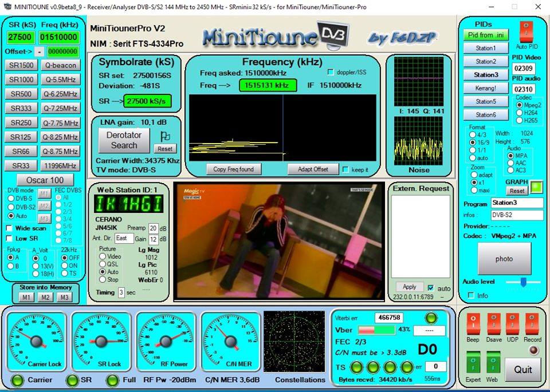This screenshot has height=392, width=550.
Task: Click the SR Lock gauge
Action: pos(101,341)
